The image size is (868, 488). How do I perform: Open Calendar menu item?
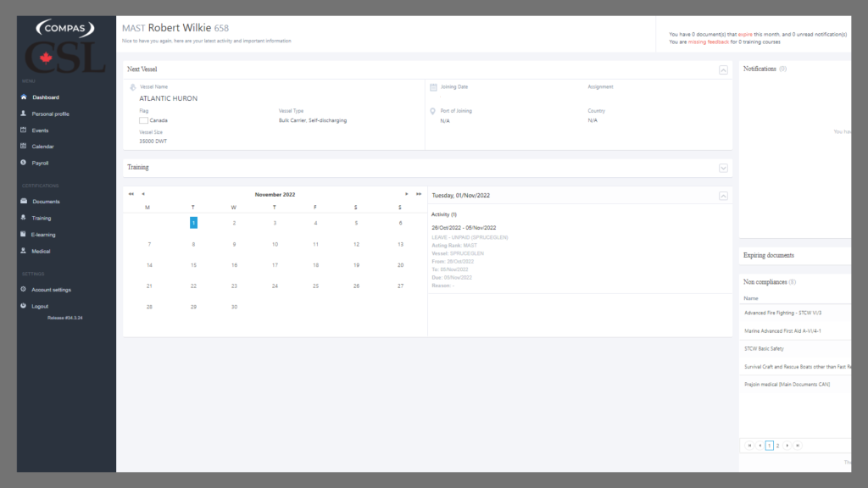pyautogui.click(x=42, y=147)
